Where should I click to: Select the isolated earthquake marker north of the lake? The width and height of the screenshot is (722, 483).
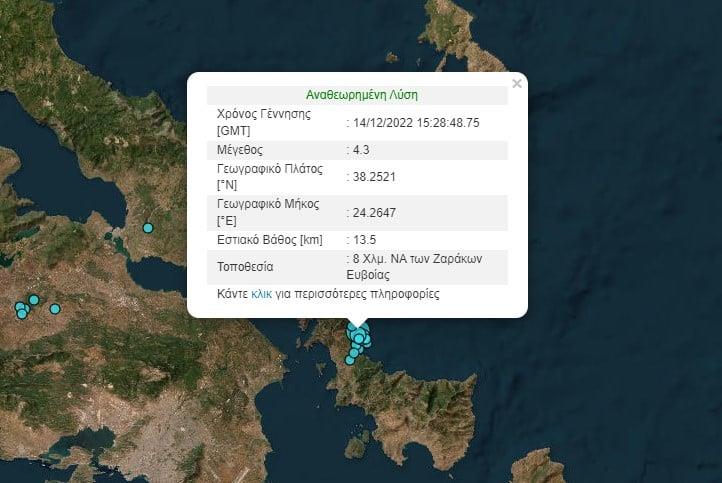click(148, 228)
